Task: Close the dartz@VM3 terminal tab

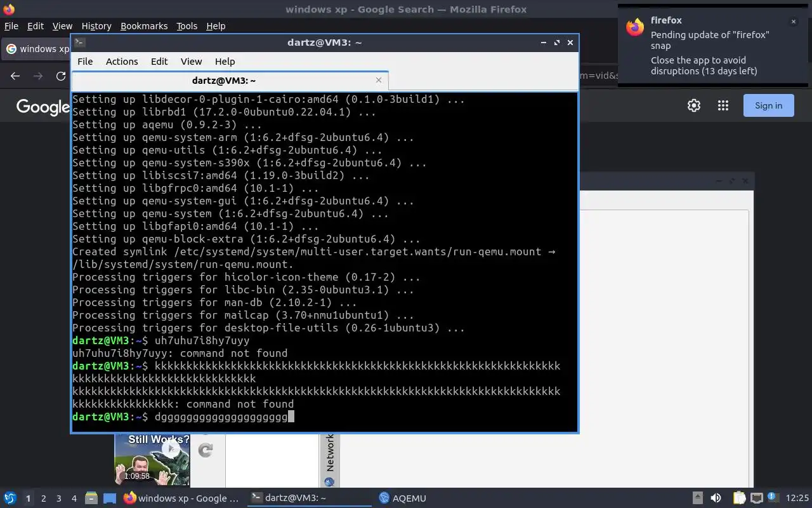Action: click(x=379, y=80)
